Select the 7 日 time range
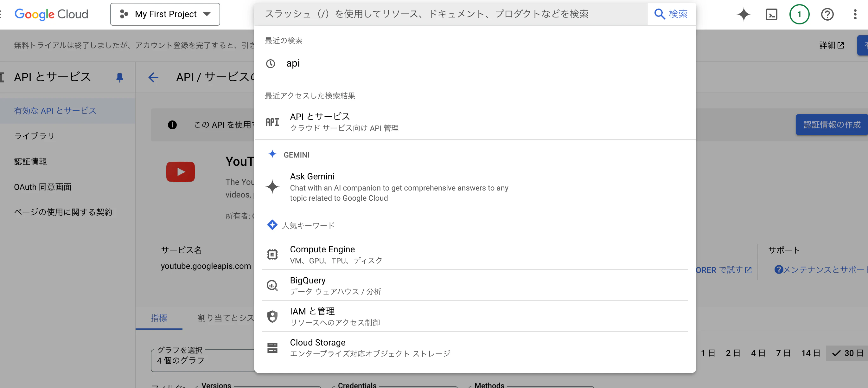This screenshot has height=388, width=868. pos(783,353)
